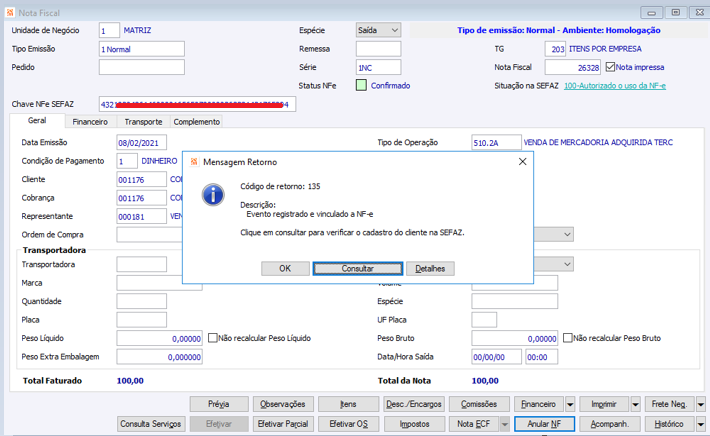
Task: Click the Consulta Serviços button
Action: tap(151, 424)
